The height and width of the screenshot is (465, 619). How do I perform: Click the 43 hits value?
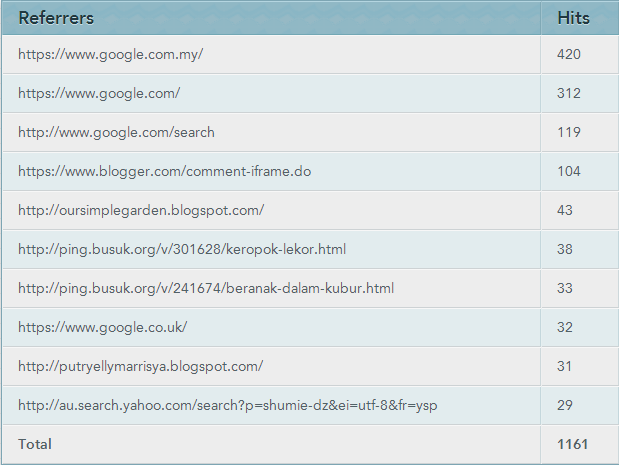point(565,210)
